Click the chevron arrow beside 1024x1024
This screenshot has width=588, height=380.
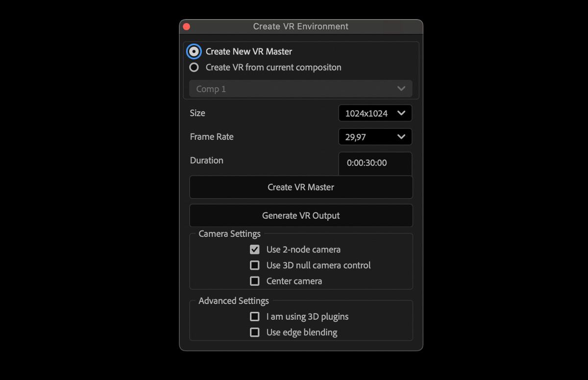click(401, 113)
